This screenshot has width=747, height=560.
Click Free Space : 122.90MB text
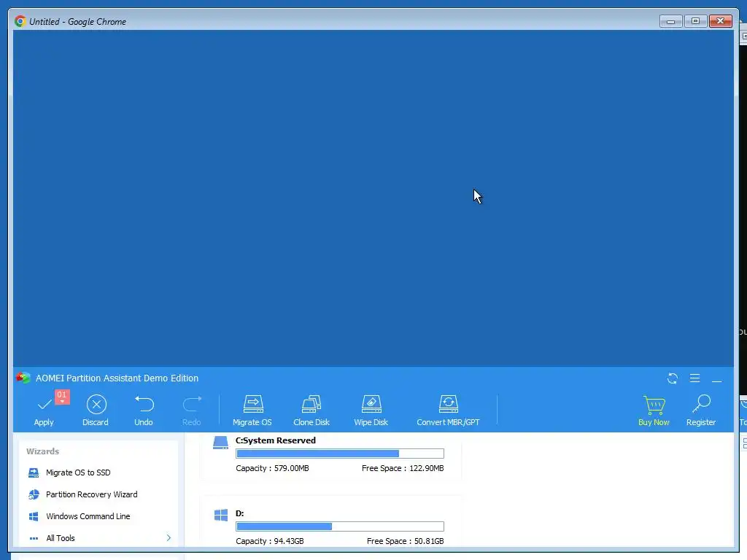(x=403, y=469)
